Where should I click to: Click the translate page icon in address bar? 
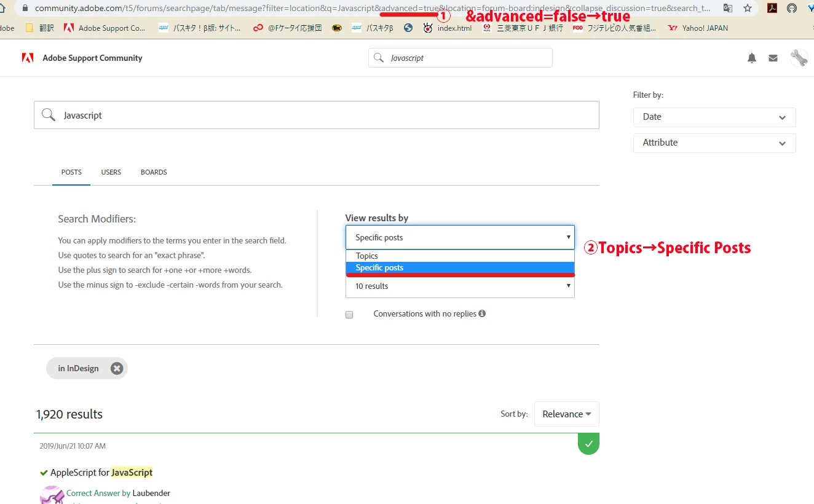tap(728, 8)
